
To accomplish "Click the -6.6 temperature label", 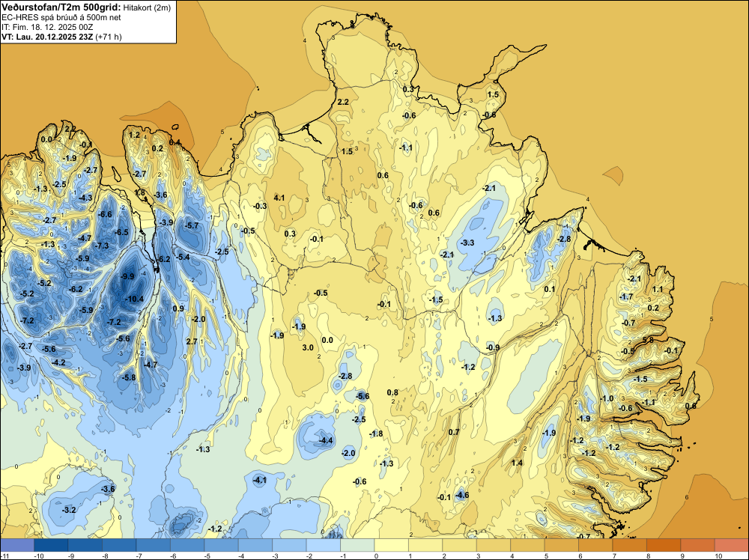I will (105, 214).
